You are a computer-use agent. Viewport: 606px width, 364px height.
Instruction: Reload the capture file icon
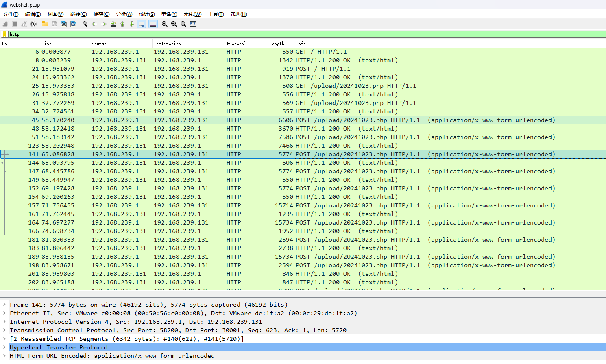(x=73, y=24)
